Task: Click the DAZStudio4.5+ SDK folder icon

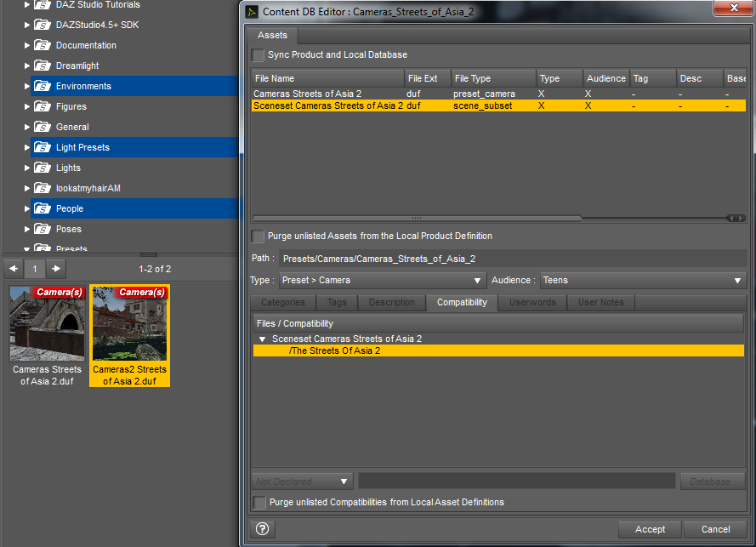Action: tap(43, 25)
